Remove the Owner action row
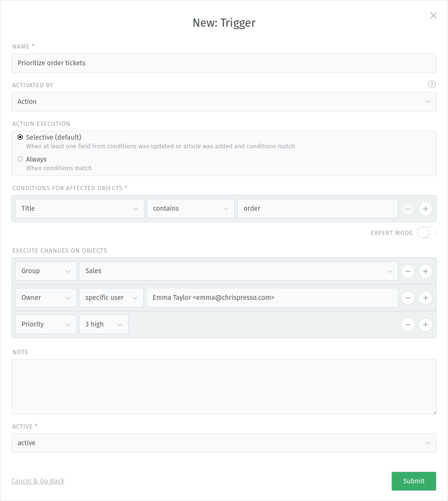 point(408,298)
